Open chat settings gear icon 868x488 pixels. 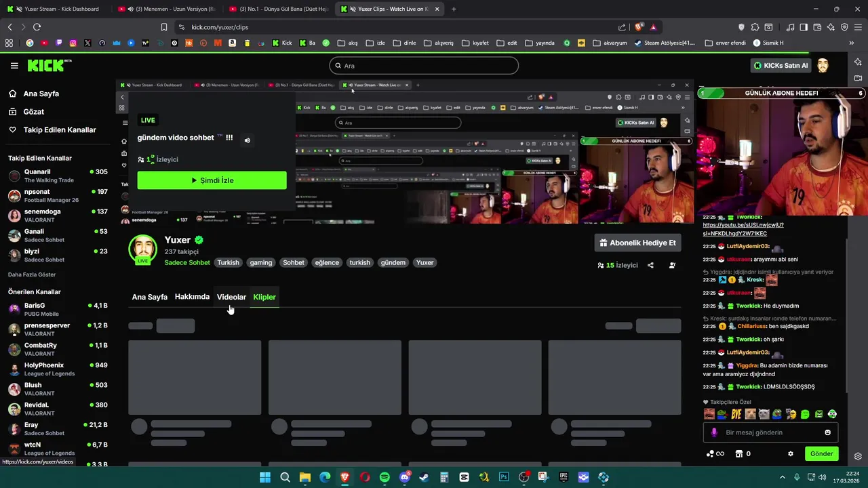pyautogui.click(x=790, y=453)
